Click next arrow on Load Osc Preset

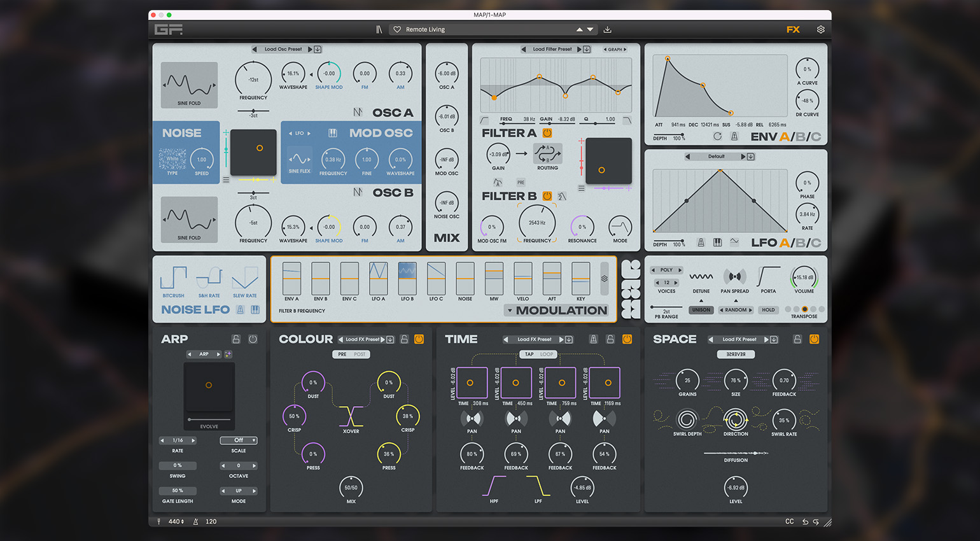[x=310, y=49]
